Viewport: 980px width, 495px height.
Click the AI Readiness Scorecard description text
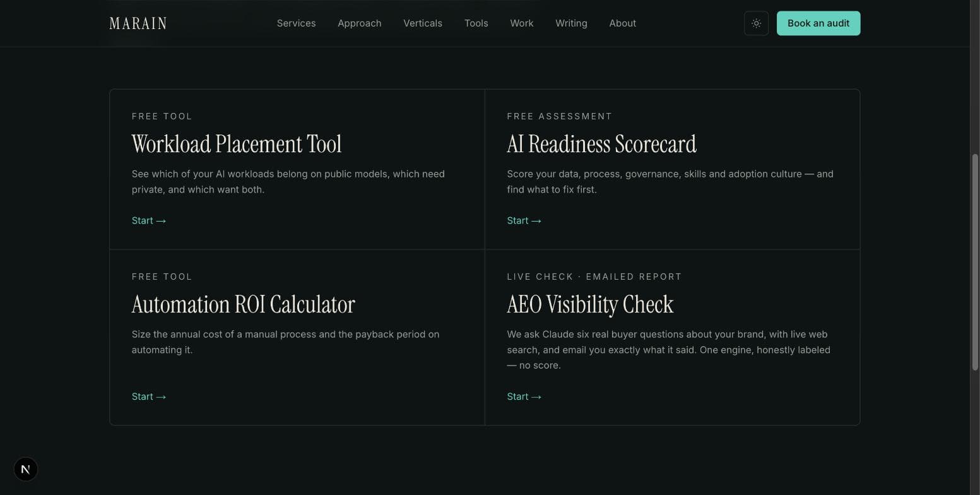(x=670, y=182)
